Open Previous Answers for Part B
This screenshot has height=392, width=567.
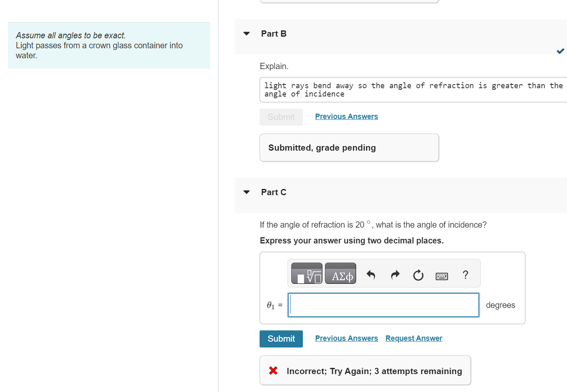347,117
